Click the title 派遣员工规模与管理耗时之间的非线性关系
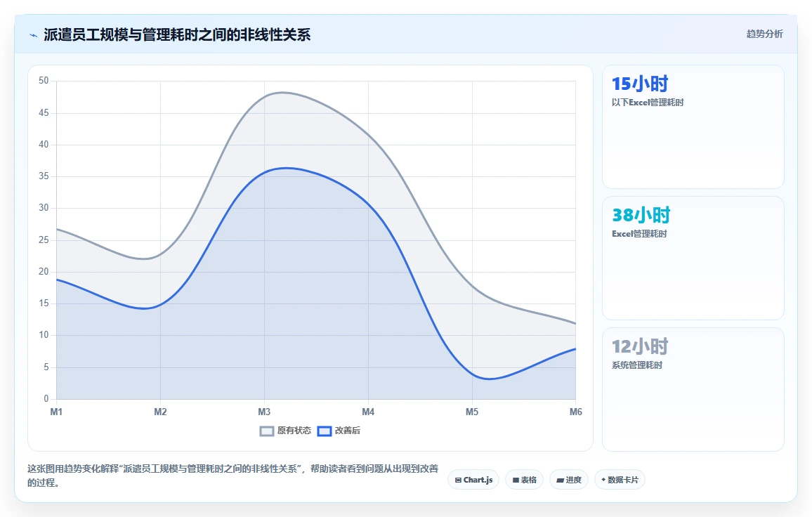 tap(177, 34)
